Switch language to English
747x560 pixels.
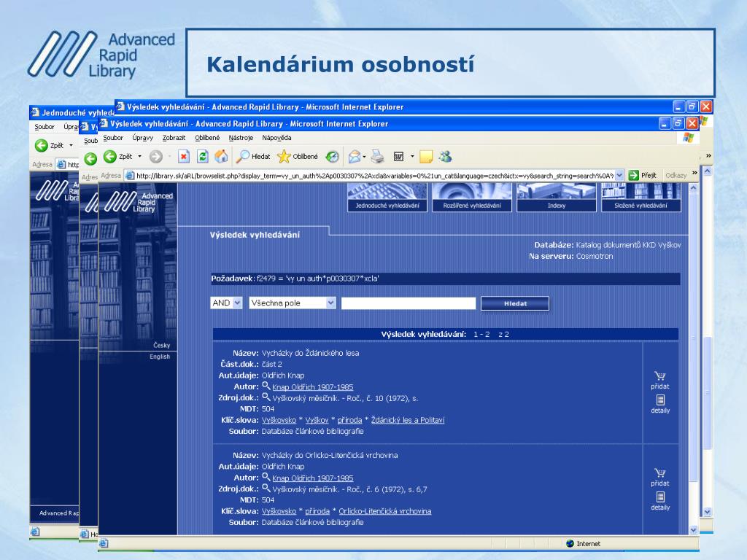coord(160,356)
